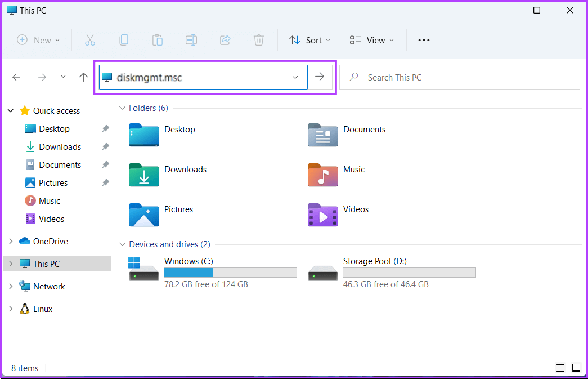
Task: Minimize the This PC window
Action: tap(504, 10)
